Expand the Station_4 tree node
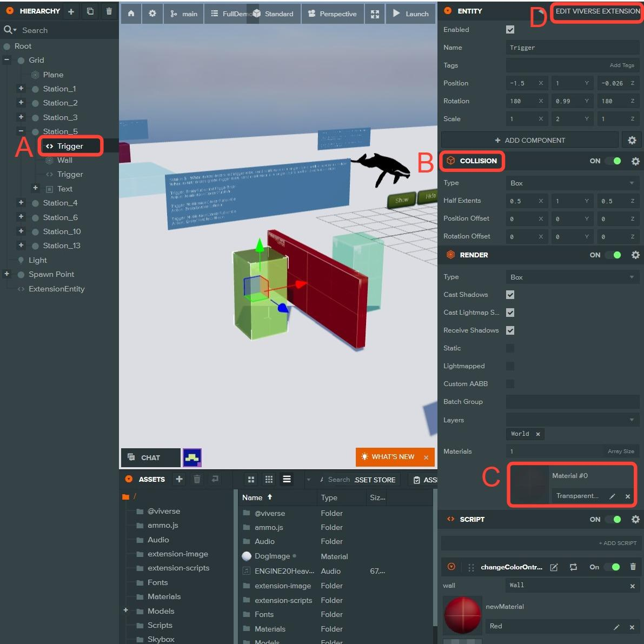Viewport: 644px width, 644px height. coord(21,203)
